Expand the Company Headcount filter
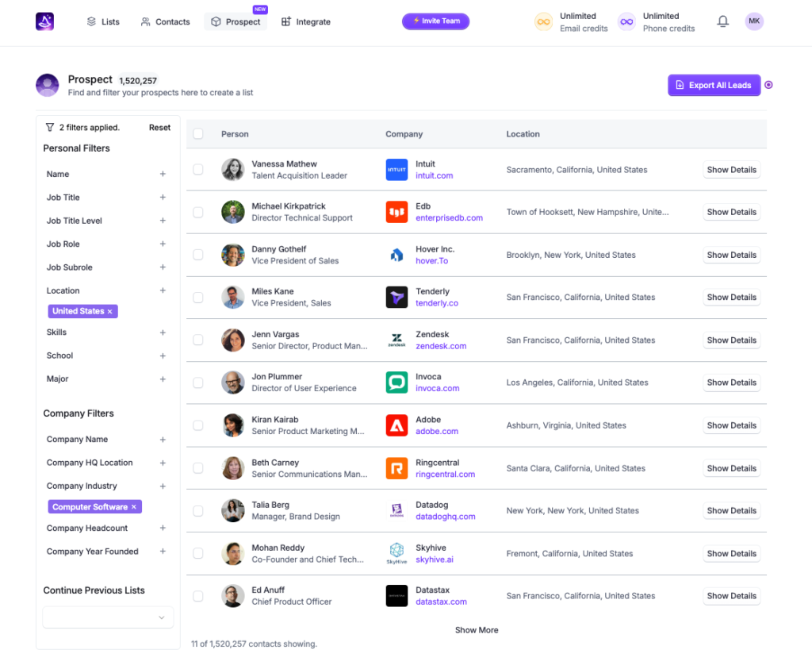 click(x=163, y=529)
